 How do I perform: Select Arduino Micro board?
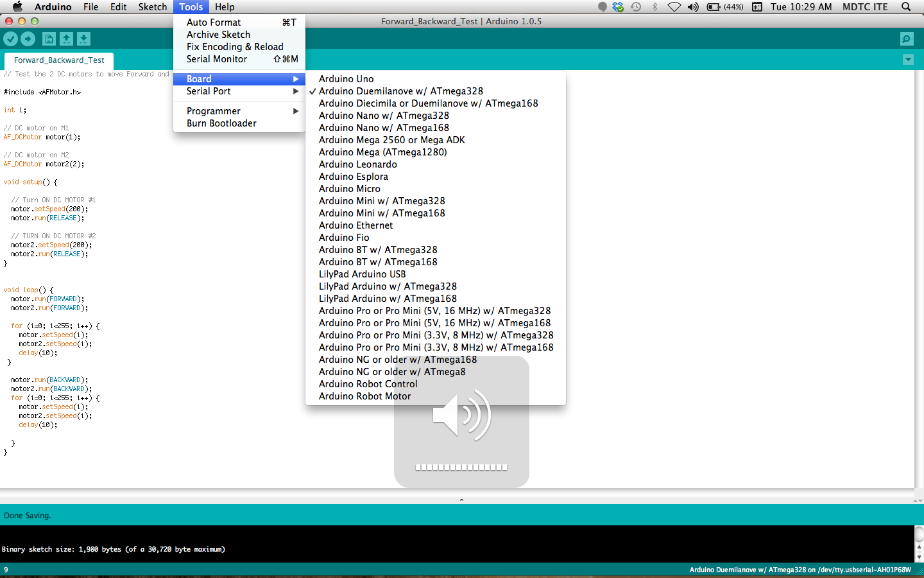pyautogui.click(x=436, y=189)
